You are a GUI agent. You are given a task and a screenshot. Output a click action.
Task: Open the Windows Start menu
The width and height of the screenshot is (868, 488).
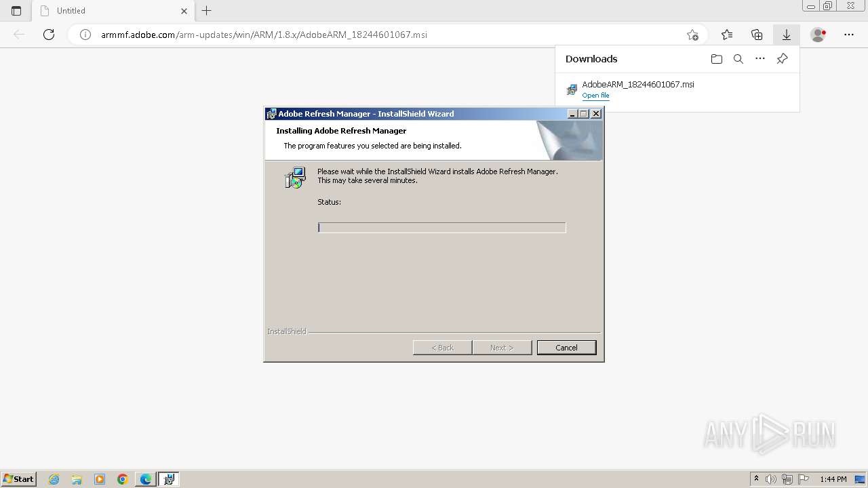[x=18, y=479]
